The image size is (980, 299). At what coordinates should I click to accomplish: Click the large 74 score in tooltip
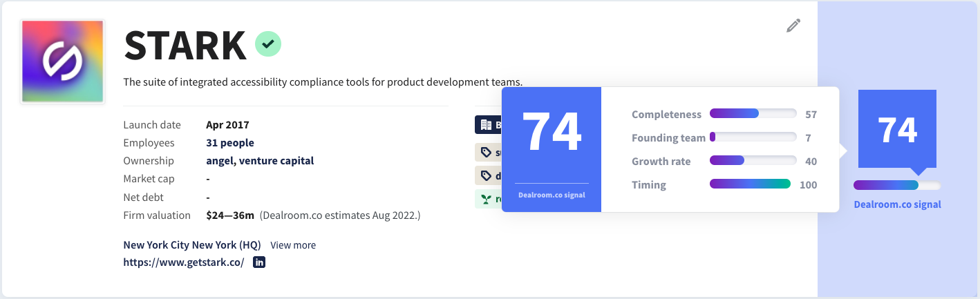(551, 132)
